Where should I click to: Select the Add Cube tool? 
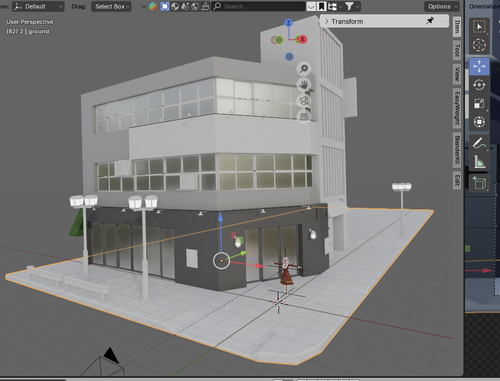tap(479, 183)
